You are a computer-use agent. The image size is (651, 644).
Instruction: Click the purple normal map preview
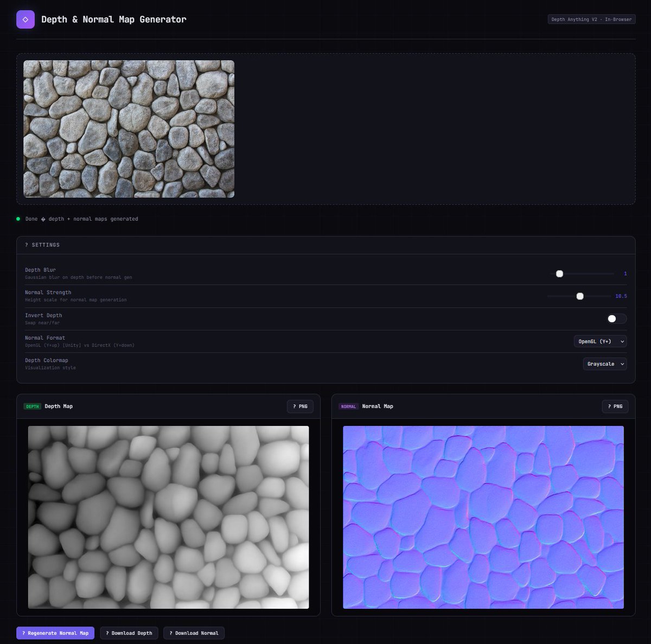(x=483, y=517)
